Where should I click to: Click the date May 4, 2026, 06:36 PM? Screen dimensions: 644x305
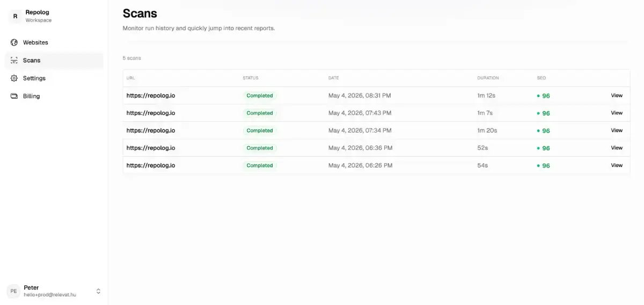[x=360, y=148]
